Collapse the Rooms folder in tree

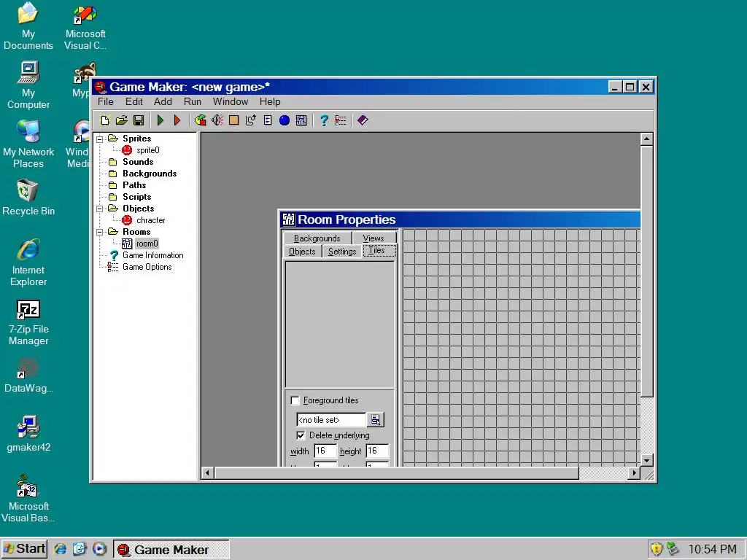(x=99, y=232)
